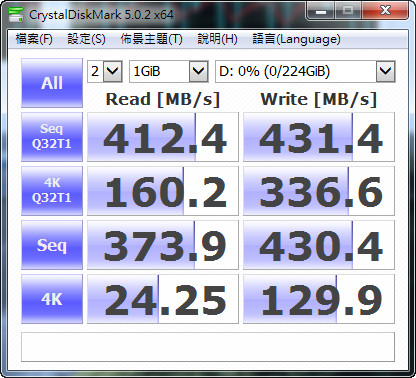This screenshot has width=416, height=378.
Task: Click the 4K read result 24.25
Action: coord(163,299)
